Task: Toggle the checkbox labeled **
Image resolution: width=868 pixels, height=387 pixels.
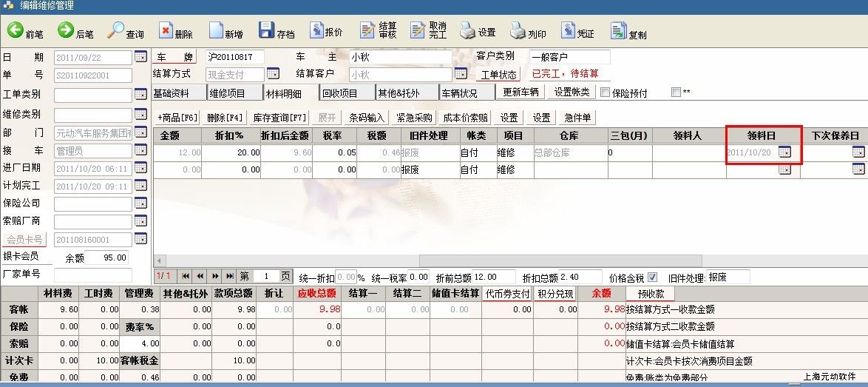Action: (676, 93)
